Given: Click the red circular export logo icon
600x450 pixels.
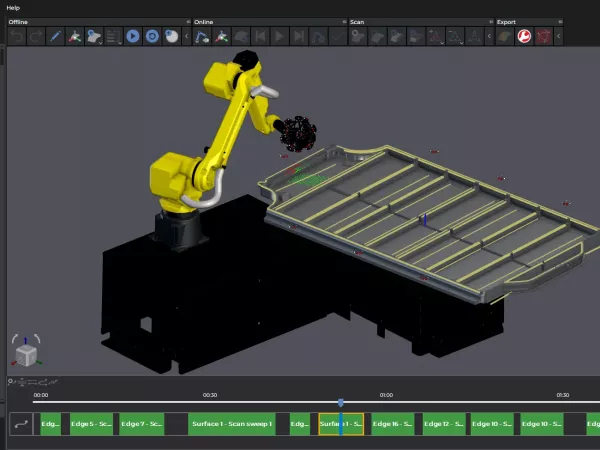Looking at the screenshot, I should [523, 37].
